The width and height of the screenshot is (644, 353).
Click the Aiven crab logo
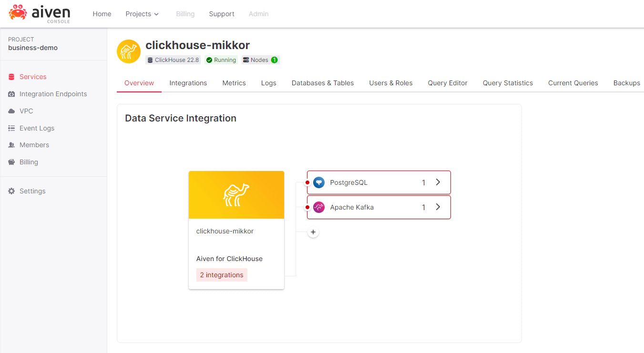[x=18, y=12]
